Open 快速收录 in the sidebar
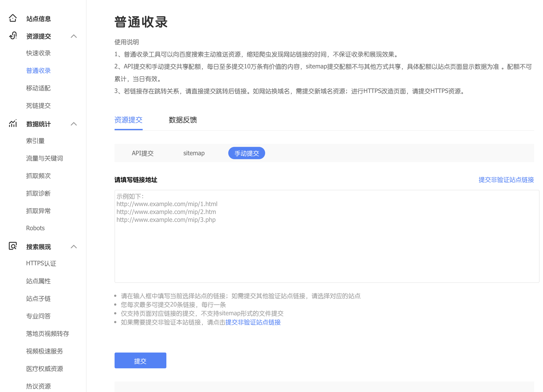 (39, 53)
